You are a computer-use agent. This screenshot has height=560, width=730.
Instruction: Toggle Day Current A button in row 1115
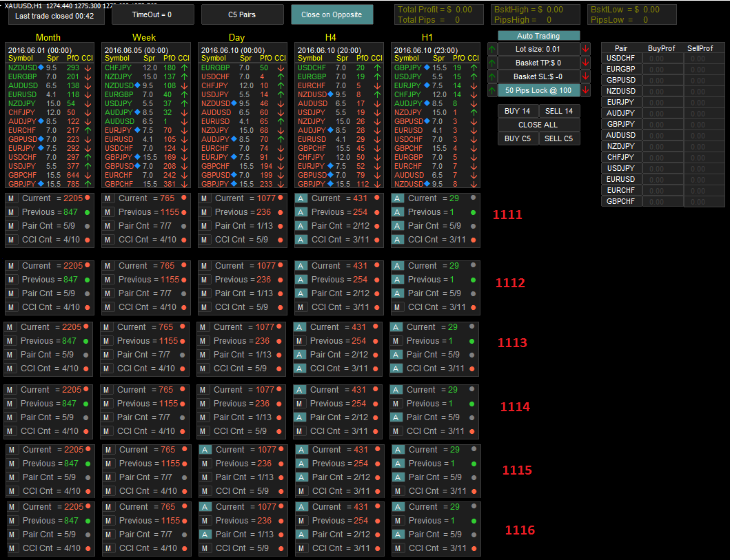[205, 450]
